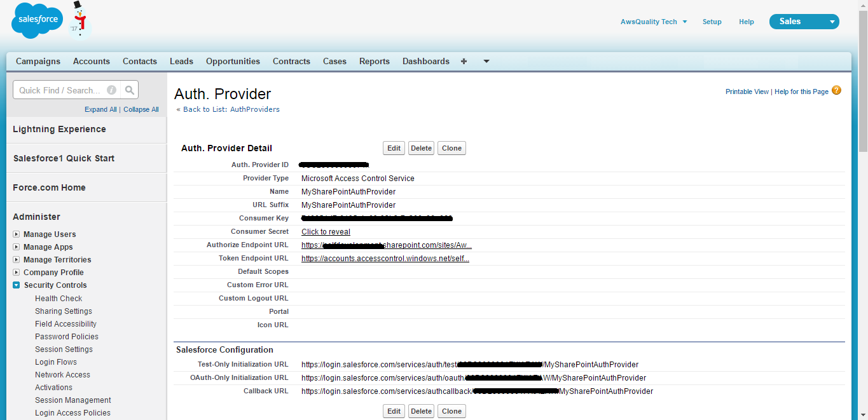
Task: Go to the Leads tab
Action: [x=181, y=62]
